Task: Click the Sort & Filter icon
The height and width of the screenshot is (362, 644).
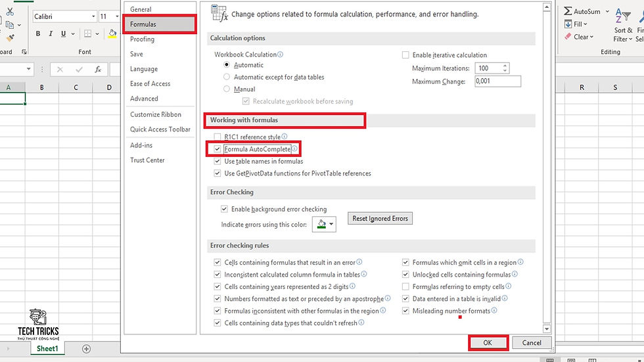Action: [623, 16]
